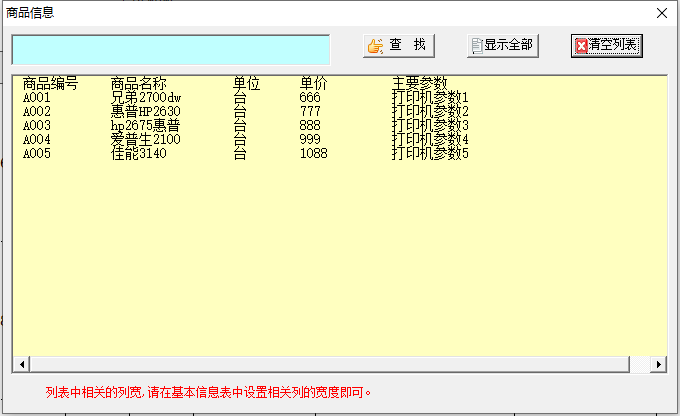
Task: Click the list's right scroll arrow
Action: 658,364
